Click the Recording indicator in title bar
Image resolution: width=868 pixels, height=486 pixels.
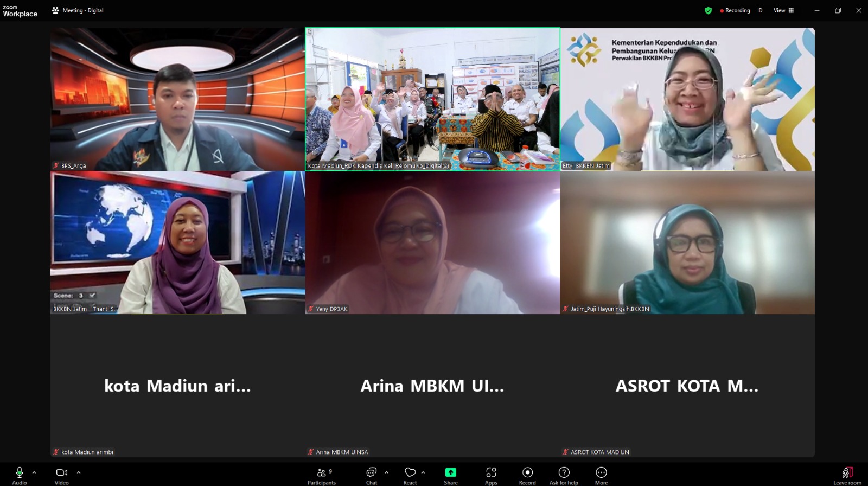pos(735,10)
